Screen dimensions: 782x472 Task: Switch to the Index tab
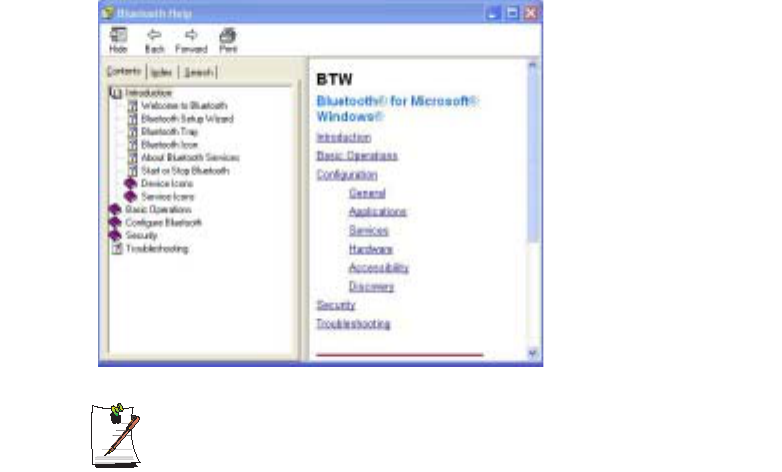click(x=162, y=73)
